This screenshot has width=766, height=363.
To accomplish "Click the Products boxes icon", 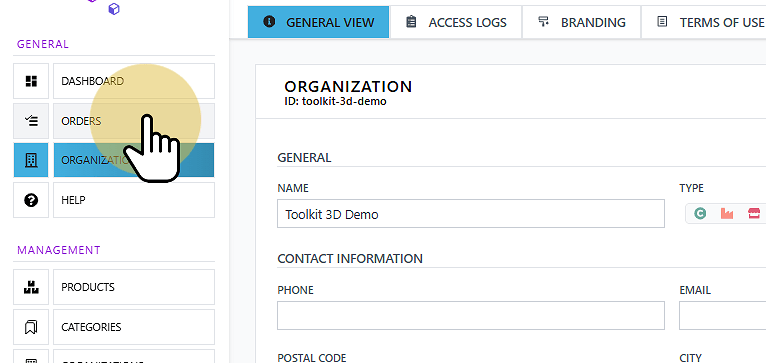I will coord(31,287).
